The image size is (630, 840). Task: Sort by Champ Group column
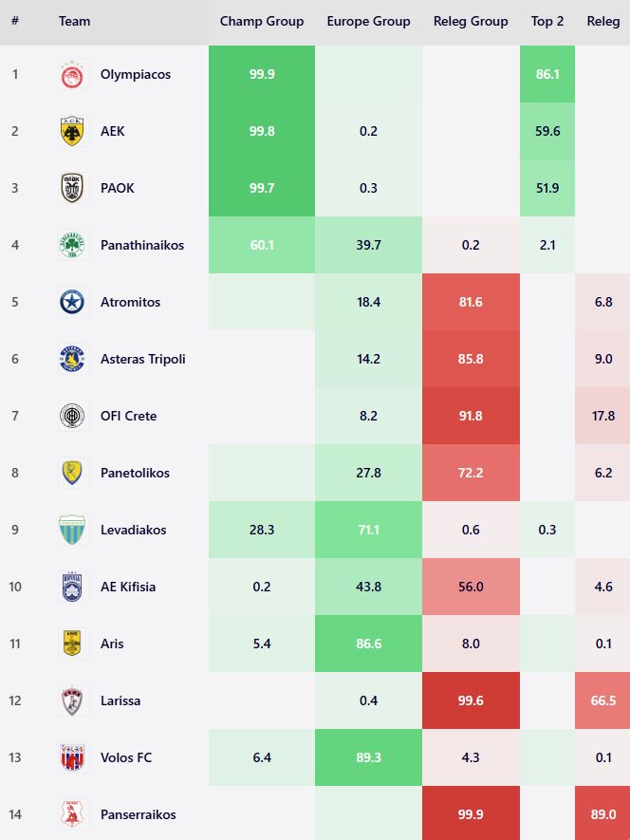point(262,21)
